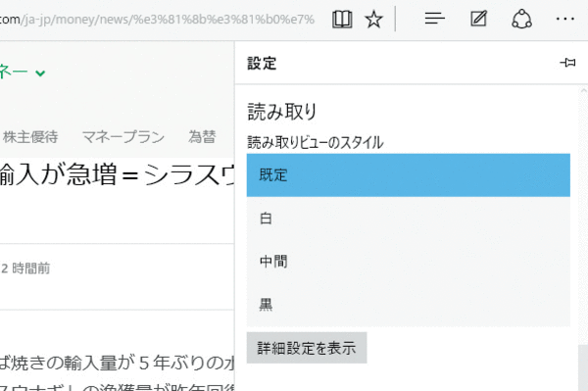
Task: Click scroll-up arrow in settings pane
Action: (583, 91)
